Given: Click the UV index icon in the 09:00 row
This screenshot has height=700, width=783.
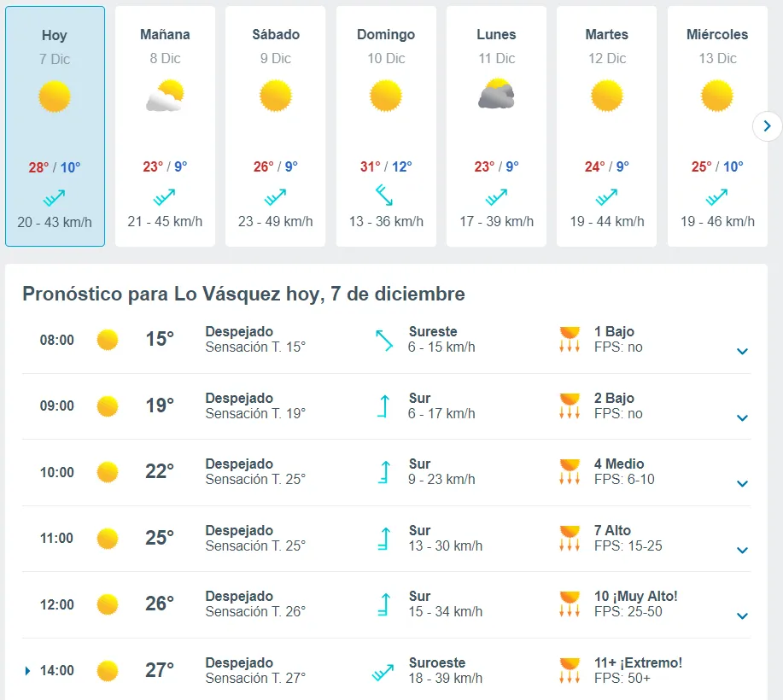Looking at the screenshot, I should pyautogui.click(x=569, y=405).
